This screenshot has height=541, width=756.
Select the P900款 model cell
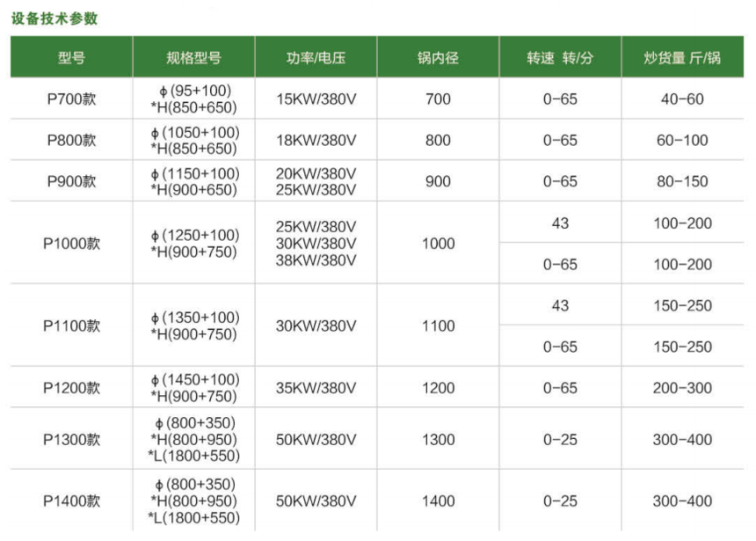(71, 182)
